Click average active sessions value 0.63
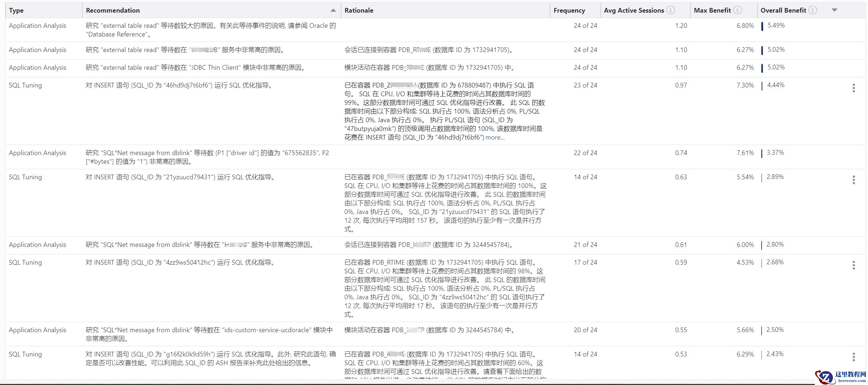 681,177
